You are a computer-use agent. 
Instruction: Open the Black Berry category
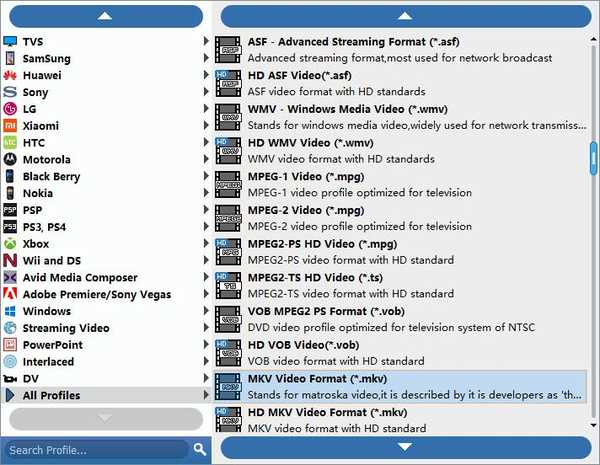pyautogui.click(x=106, y=176)
